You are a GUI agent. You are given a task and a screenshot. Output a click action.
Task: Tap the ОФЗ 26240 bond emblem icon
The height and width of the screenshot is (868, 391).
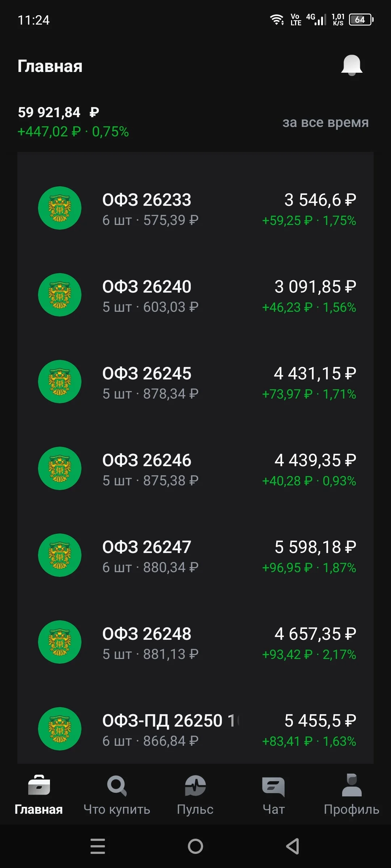pyautogui.click(x=60, y=295)
